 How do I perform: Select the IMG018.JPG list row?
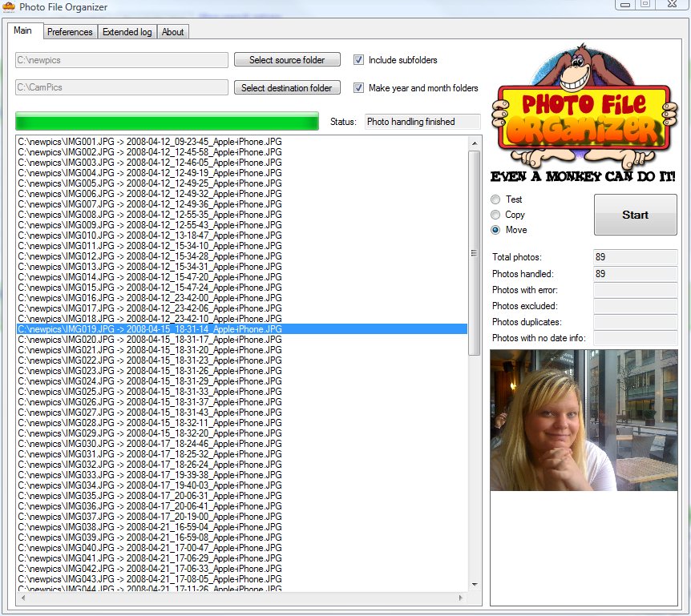[x=242, y=319]
